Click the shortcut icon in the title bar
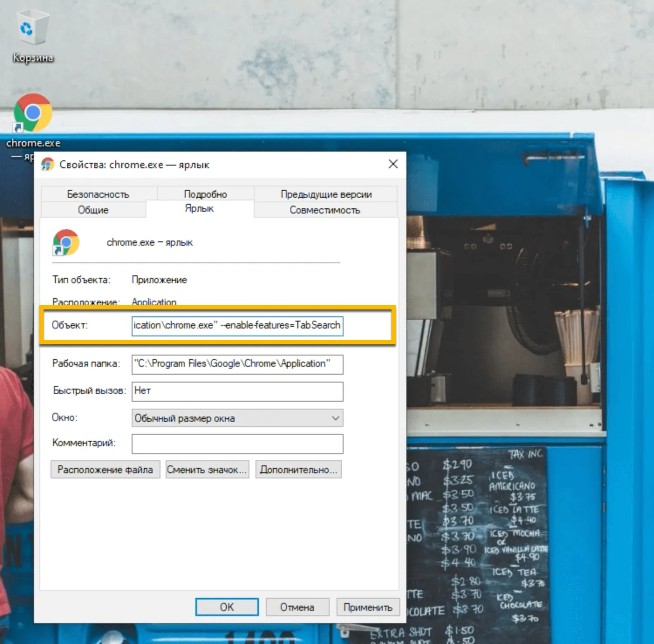Viewport: 654px width, 644px height. (x=49, y=164)
